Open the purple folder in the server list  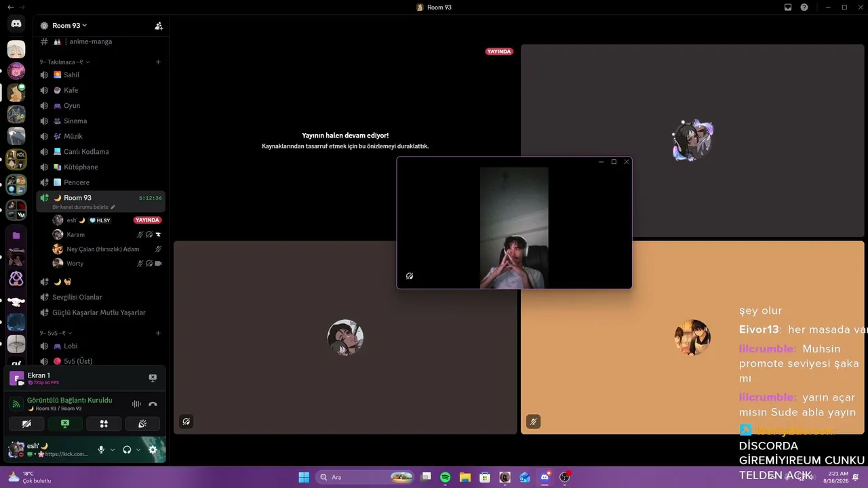16,235
